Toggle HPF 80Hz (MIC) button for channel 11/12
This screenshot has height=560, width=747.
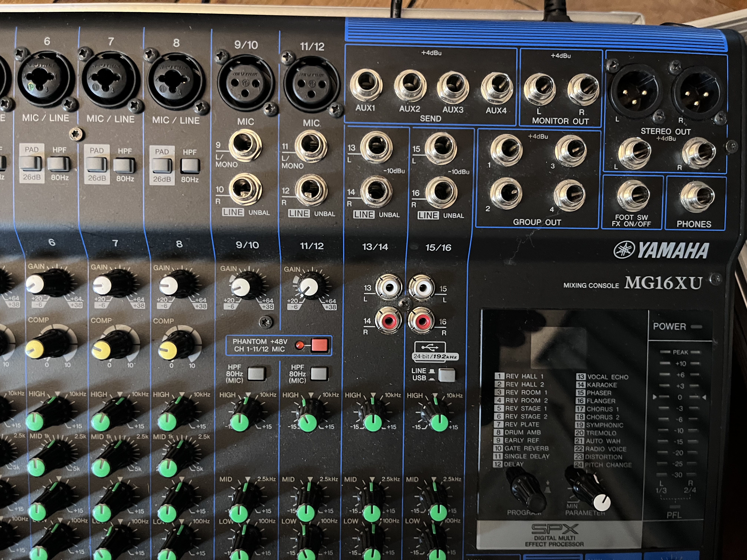point(319,374)
